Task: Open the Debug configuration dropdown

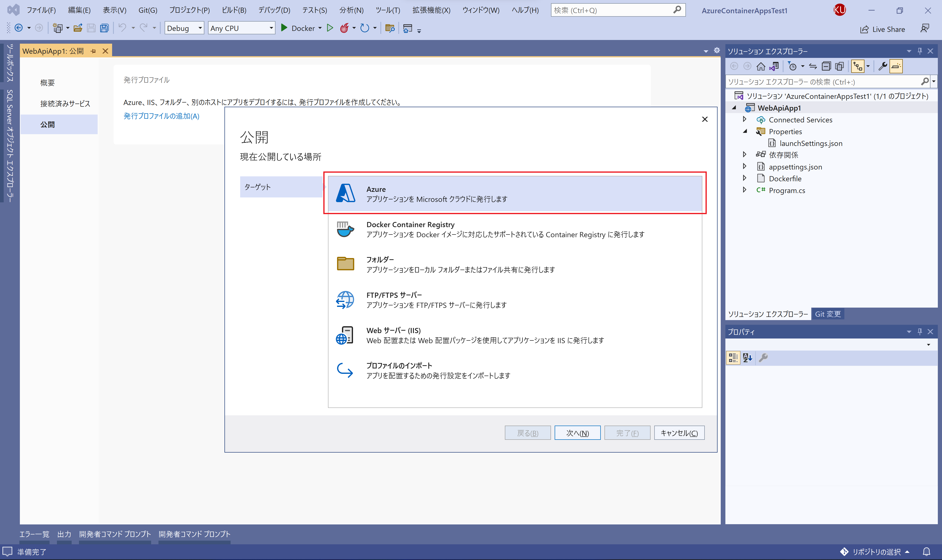Action: 184,28
